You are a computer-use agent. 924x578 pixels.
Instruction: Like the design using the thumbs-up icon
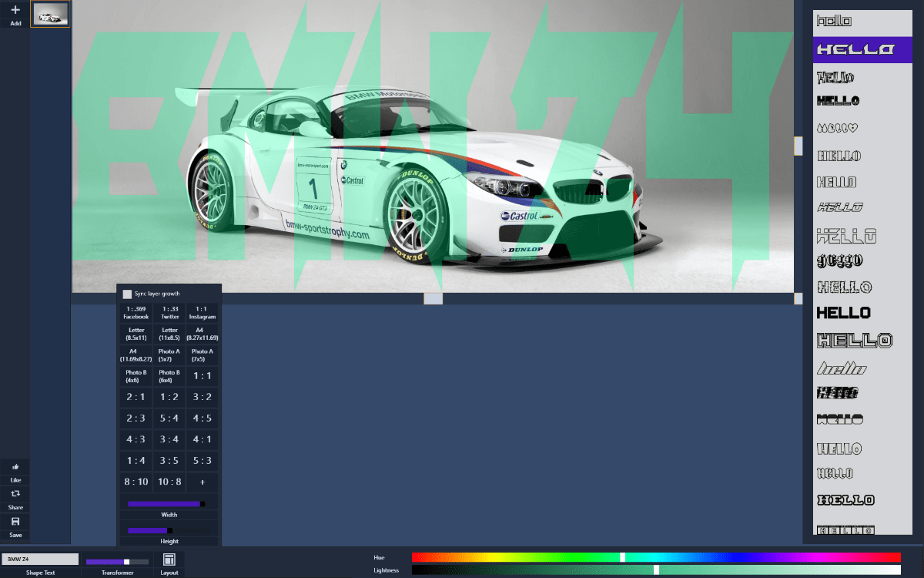click(15, 469)
